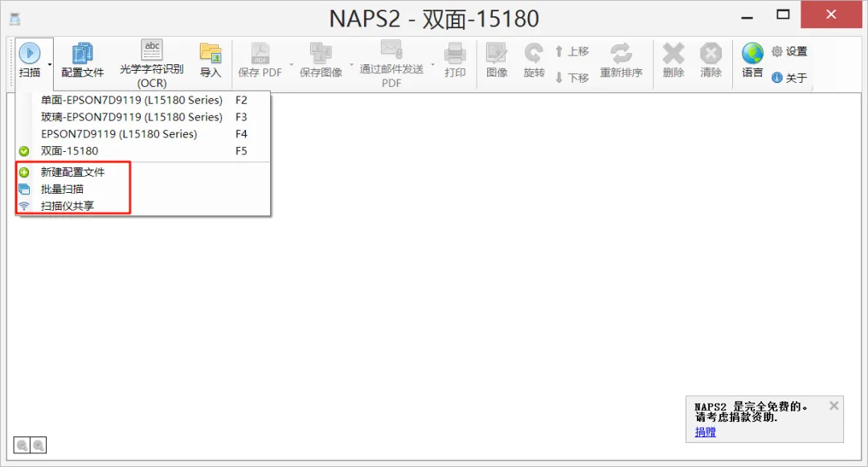Screen dimensions: 868x467
Task: Open the OCR (光学字符识别) settings
Action: (152, 64)
